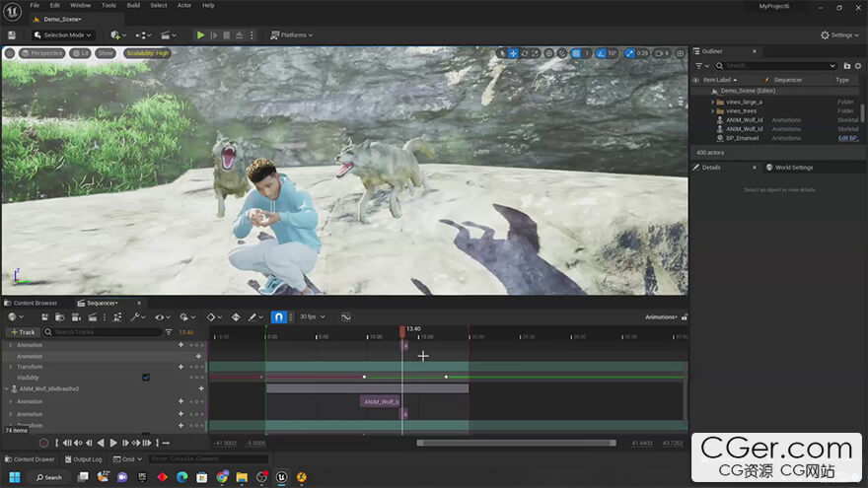This screenshot has height=488, width=868.
Task: Toggle viewport scale snapping
Action: tap(629, 53)
